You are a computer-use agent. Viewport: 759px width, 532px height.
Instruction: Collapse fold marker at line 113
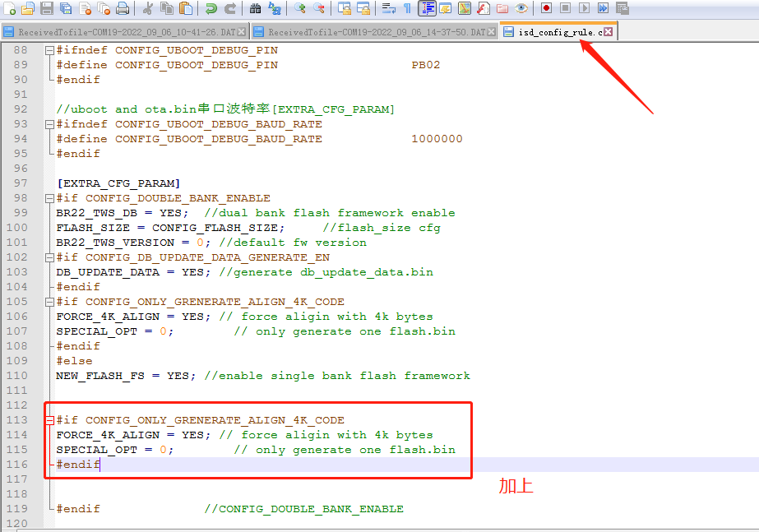(x=49, y=420)
